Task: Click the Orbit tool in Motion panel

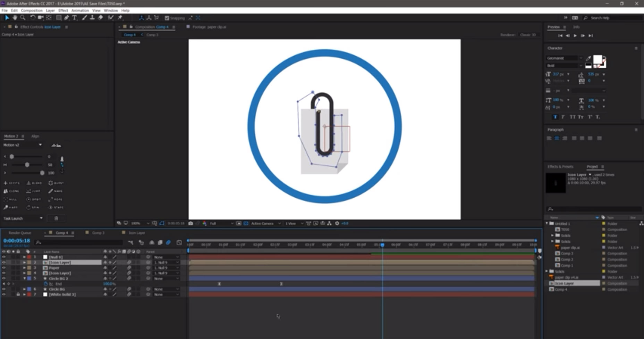Action: click(34, 199)
